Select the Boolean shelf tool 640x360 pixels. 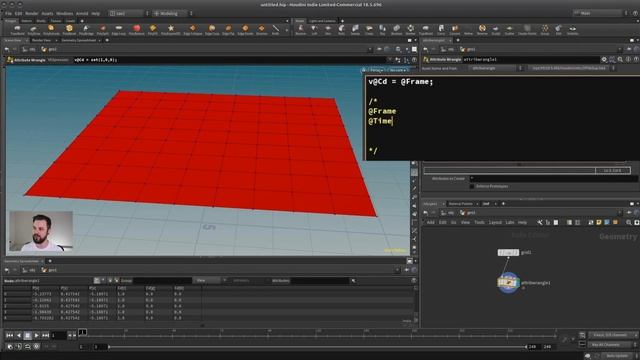pyautogui.click(x=396, y=29)
